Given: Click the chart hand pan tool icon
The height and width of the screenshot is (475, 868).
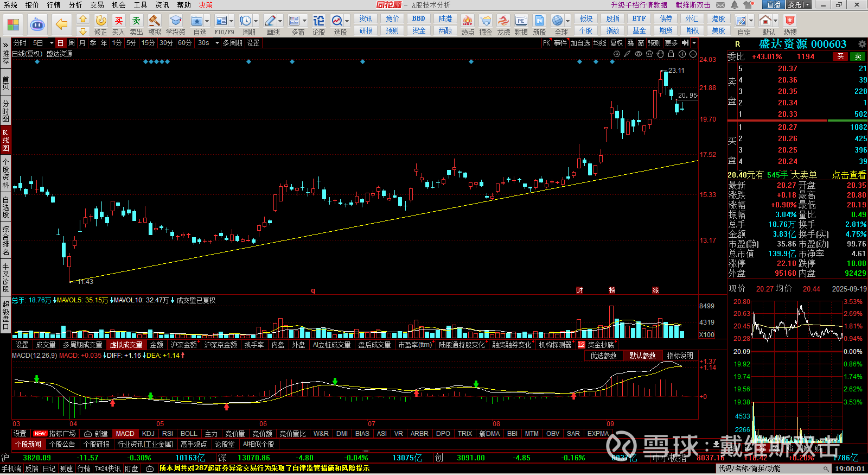Looking at the screenshot, I should [660, 54].
